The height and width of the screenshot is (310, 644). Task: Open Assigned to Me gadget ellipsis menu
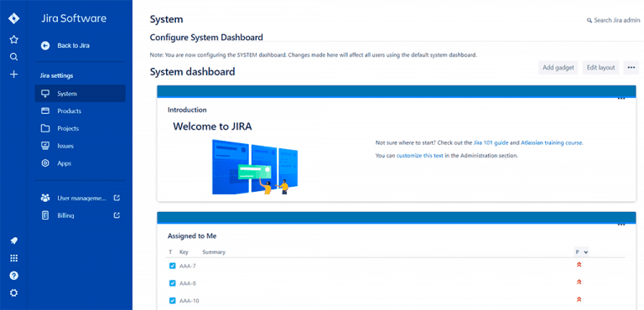[x=621, y=225]
